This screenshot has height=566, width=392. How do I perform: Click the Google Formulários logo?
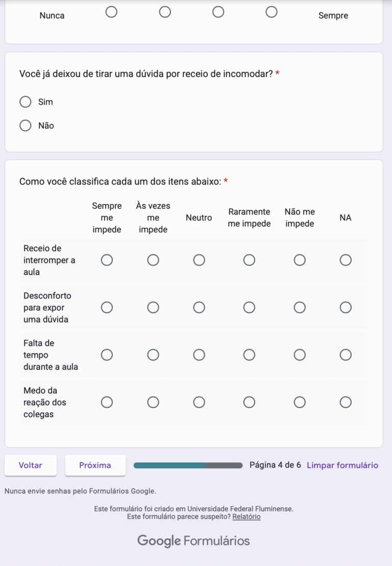[x=193, y=541]
